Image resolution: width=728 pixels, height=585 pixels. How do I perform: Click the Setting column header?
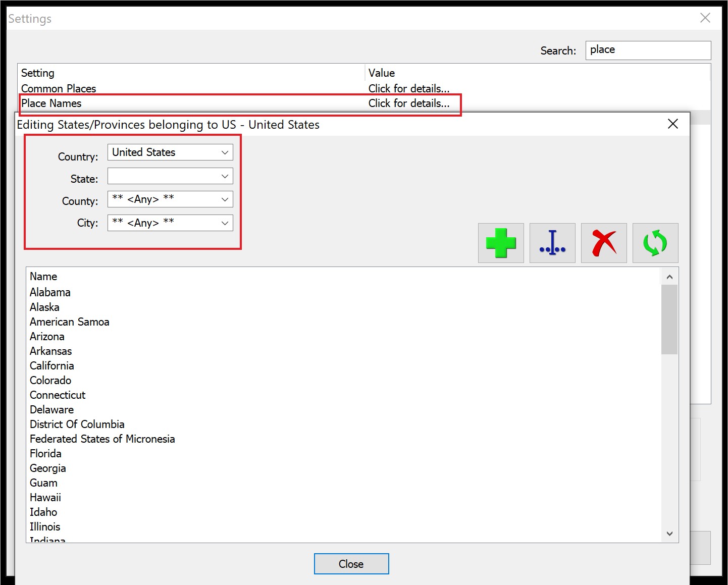[191, 73]
